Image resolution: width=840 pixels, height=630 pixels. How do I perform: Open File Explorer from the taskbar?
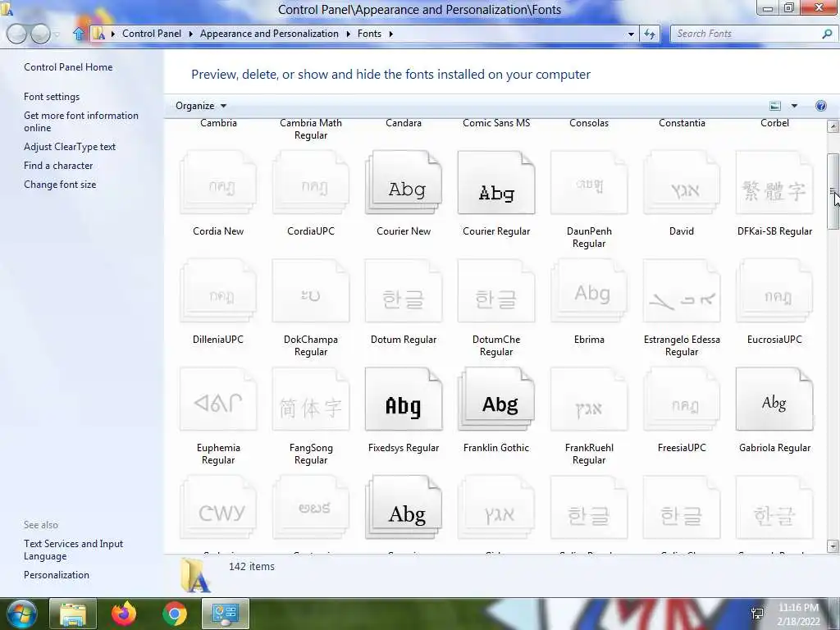click(x=73, y=614)
